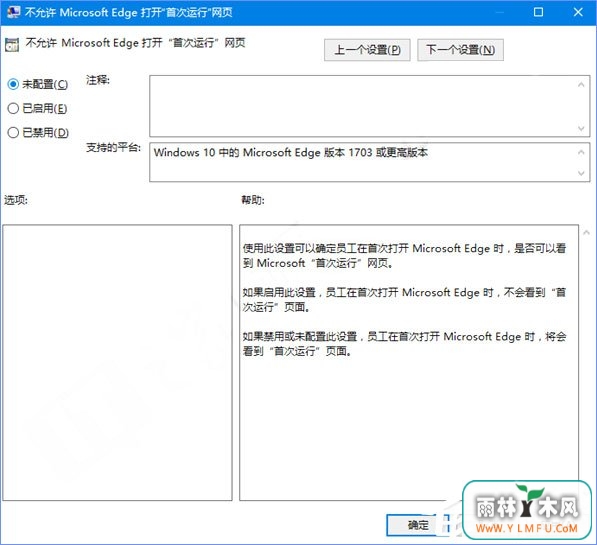
Task: Click the 选项 options empty pane
Action: click(117, 363)
